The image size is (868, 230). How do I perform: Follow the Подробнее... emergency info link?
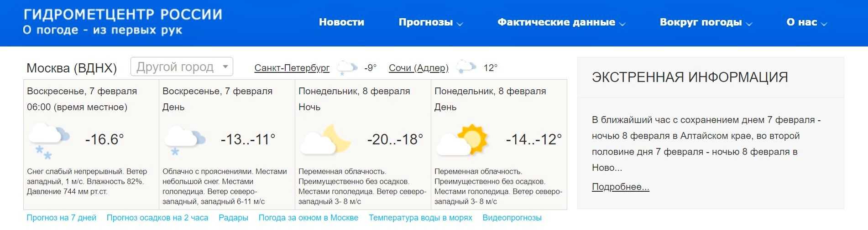(x=620, y=187)
